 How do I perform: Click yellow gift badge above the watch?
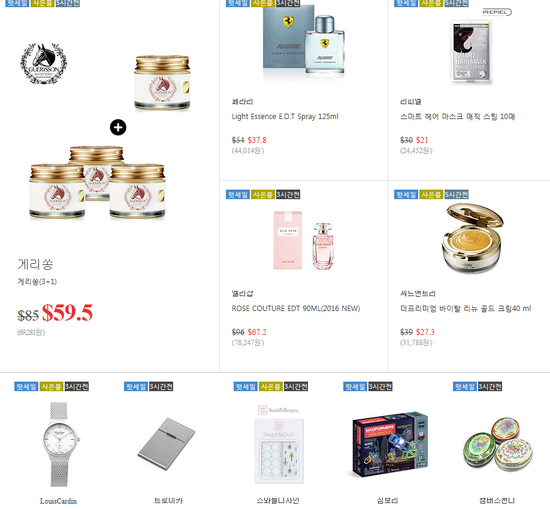coord(51,386)
